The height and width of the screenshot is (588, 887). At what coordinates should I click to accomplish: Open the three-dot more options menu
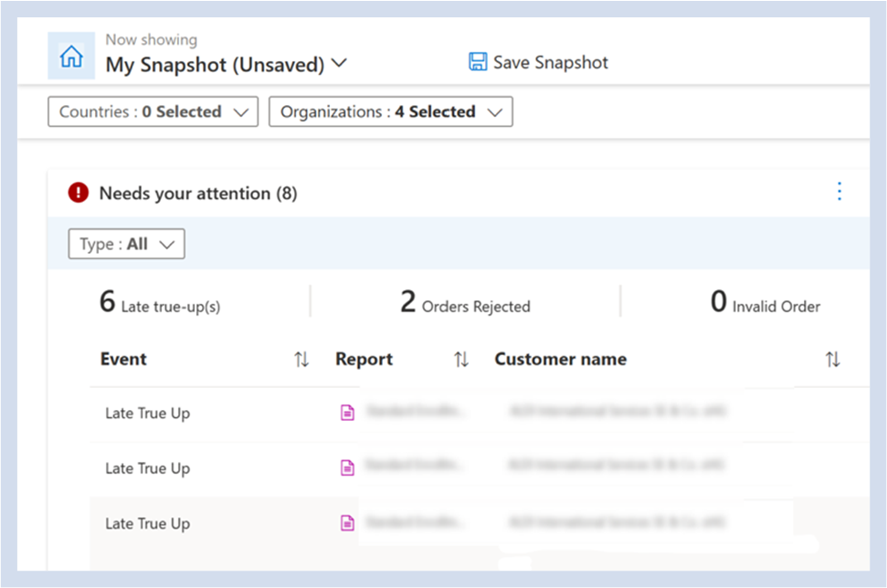[839, 192]
